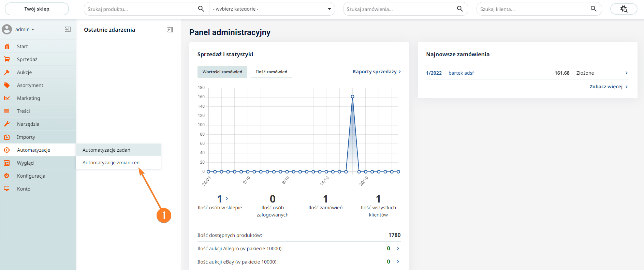Click the Asortyment tag icon
The image size is (644, 270).
[x=7, y=85]
